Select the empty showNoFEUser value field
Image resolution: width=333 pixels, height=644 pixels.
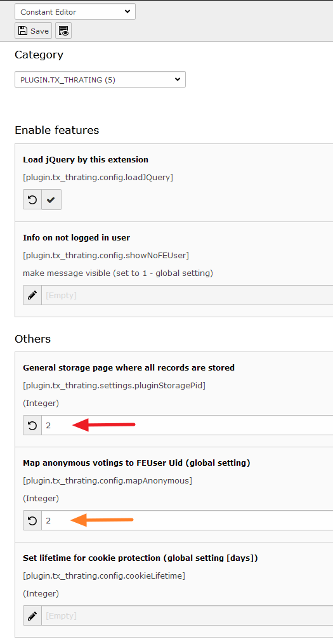187,295
